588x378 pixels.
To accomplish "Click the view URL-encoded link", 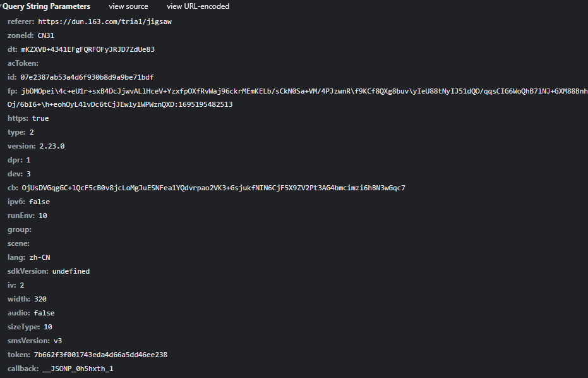I will pyautogui.click(x=198, y=6).
